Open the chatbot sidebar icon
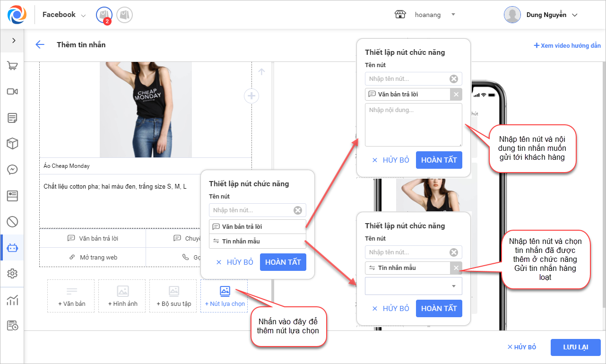606x364 pixels. tap(12, 248)
